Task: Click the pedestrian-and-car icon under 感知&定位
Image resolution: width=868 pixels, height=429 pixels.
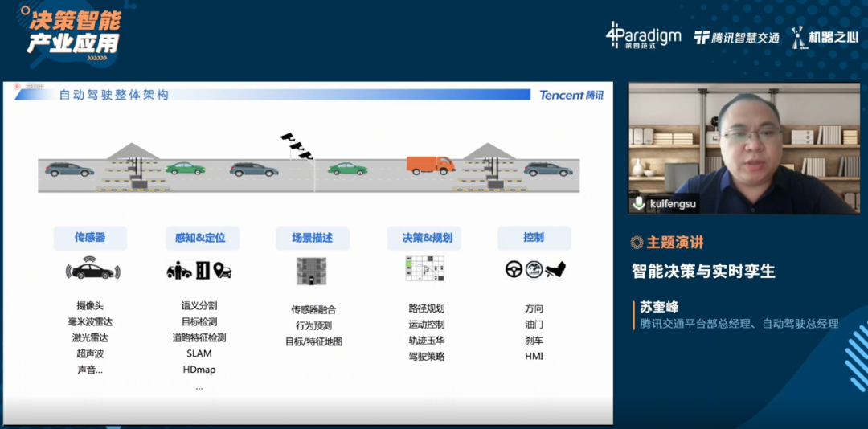Action: tap(179, 270)
